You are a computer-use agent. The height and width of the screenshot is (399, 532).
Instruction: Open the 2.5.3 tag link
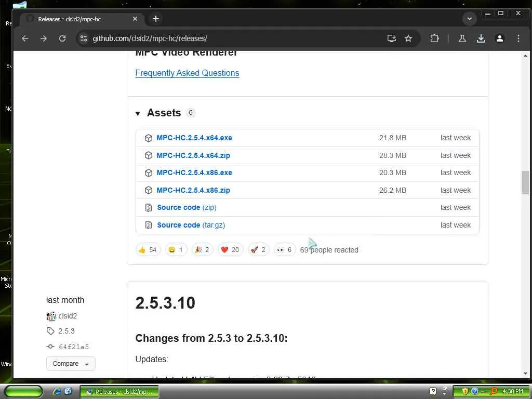pos(66,331)
